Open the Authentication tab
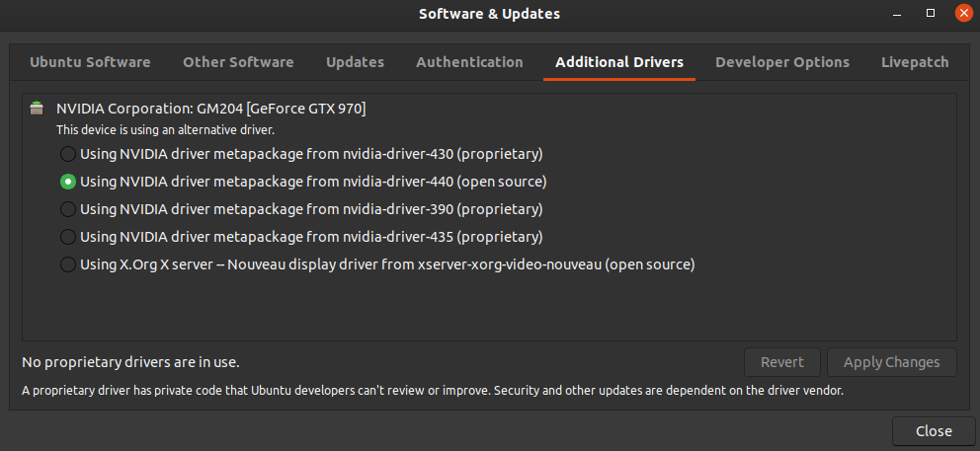This screenshot has height=451, width=980. coord(469,62)
